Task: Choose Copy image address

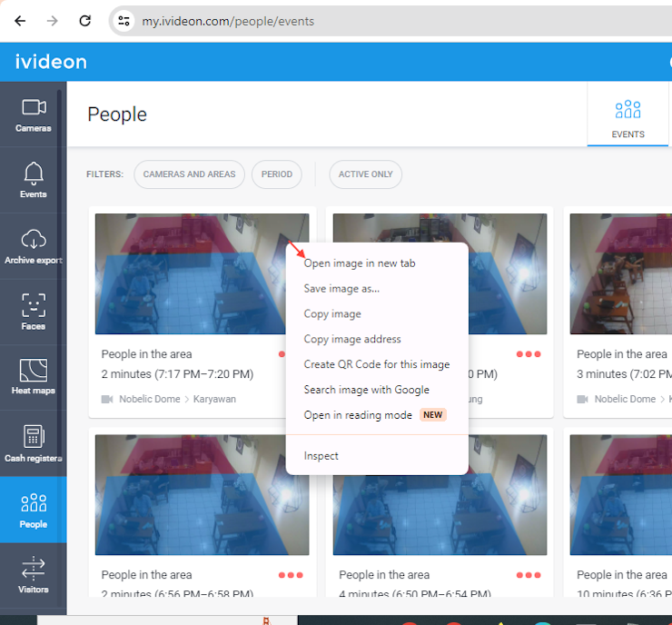Action: point(377,339)
